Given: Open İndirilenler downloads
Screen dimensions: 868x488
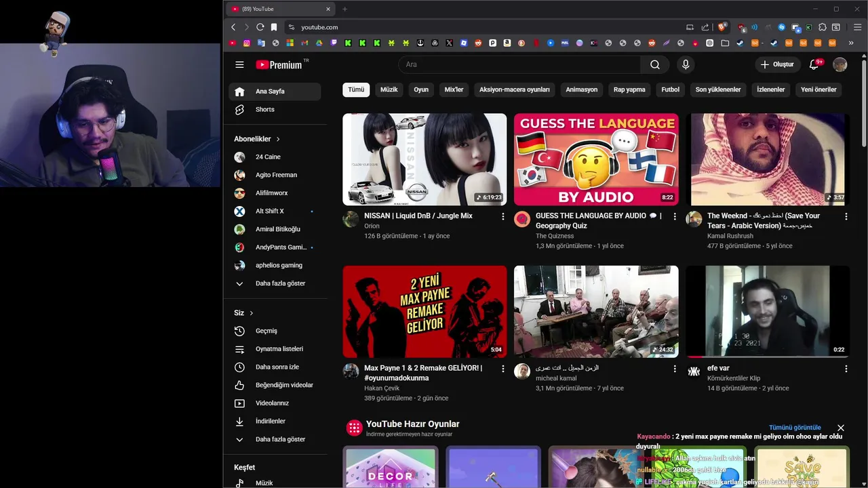Looking at the screenshot, I should click(275, 421).
